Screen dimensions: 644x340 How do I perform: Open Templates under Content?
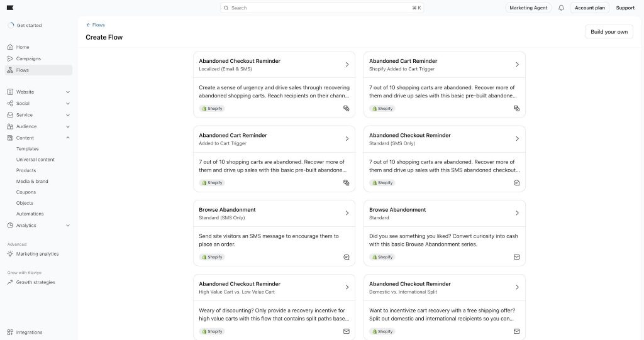pos(28,149)
